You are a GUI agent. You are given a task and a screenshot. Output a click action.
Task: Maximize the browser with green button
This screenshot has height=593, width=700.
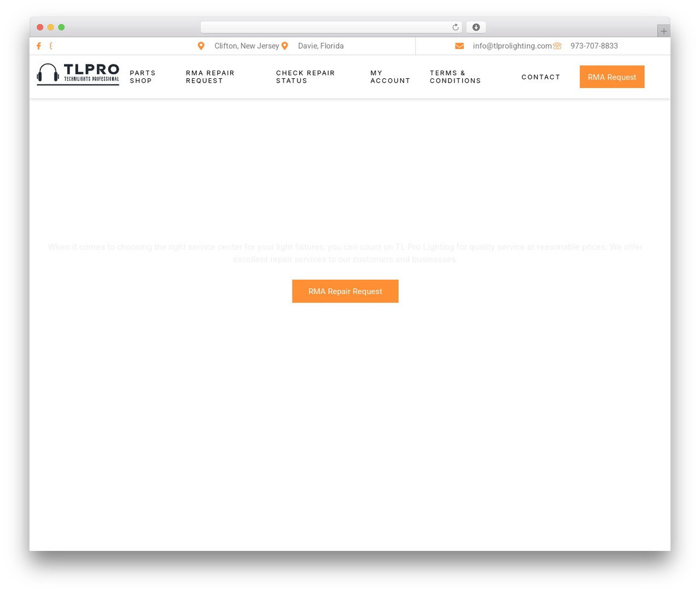[x=61, y=27]
